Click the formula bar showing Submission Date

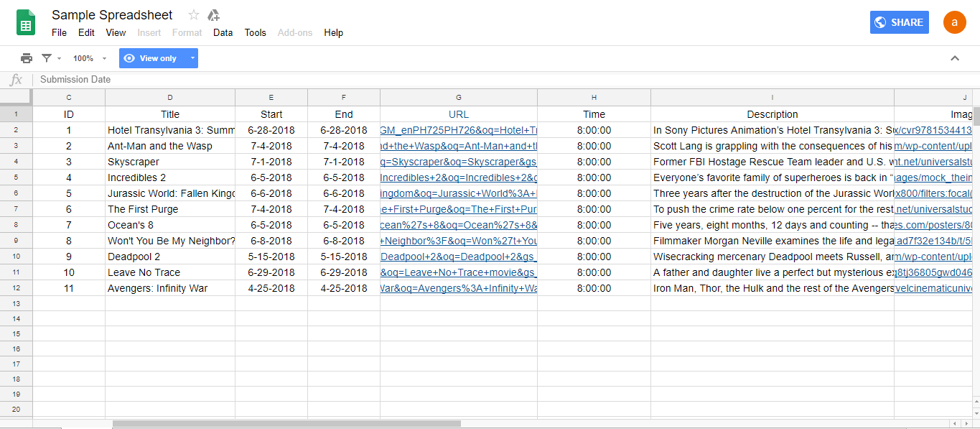click(506, 80)
